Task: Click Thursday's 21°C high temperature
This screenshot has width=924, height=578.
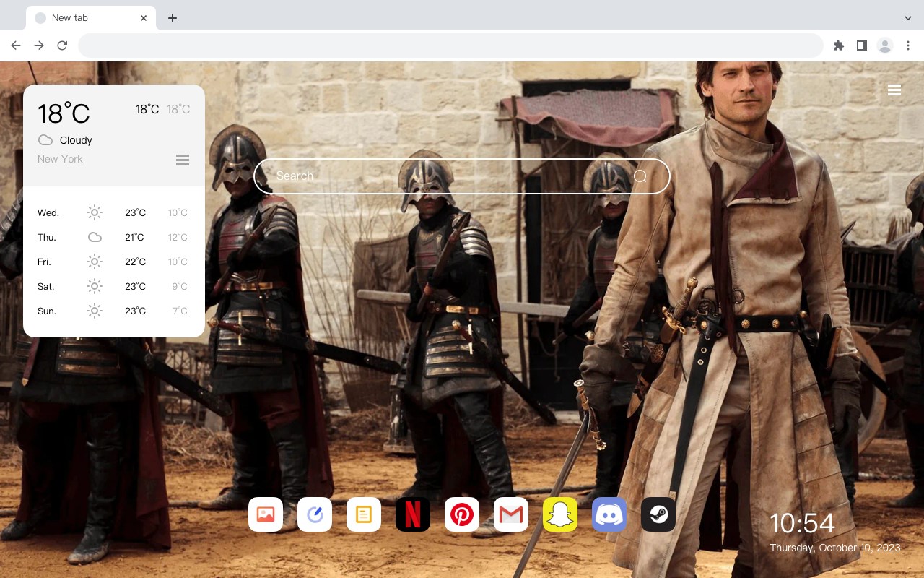Action: point(135,237)
